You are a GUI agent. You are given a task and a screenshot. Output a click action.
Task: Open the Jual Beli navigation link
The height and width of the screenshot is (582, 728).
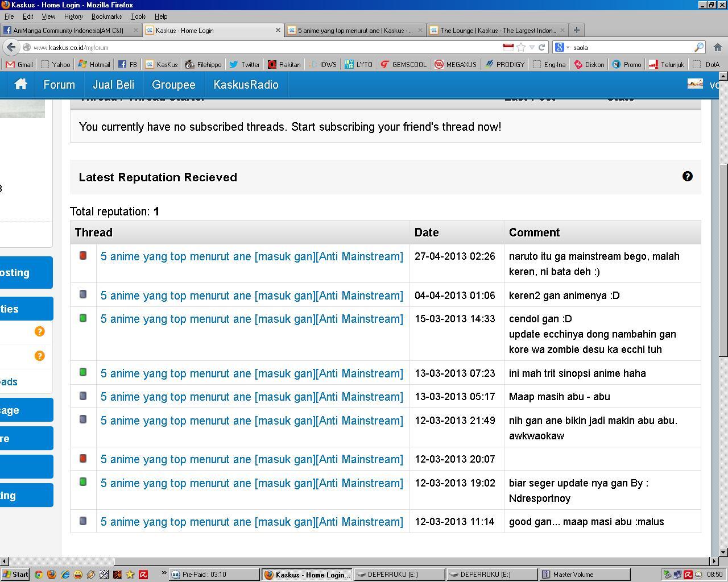coord(113,84)
